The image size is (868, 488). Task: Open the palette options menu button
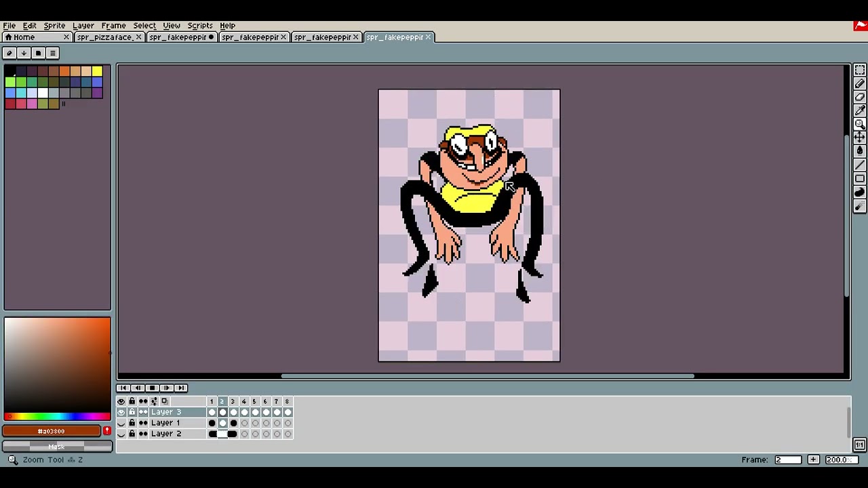[52, 53]
